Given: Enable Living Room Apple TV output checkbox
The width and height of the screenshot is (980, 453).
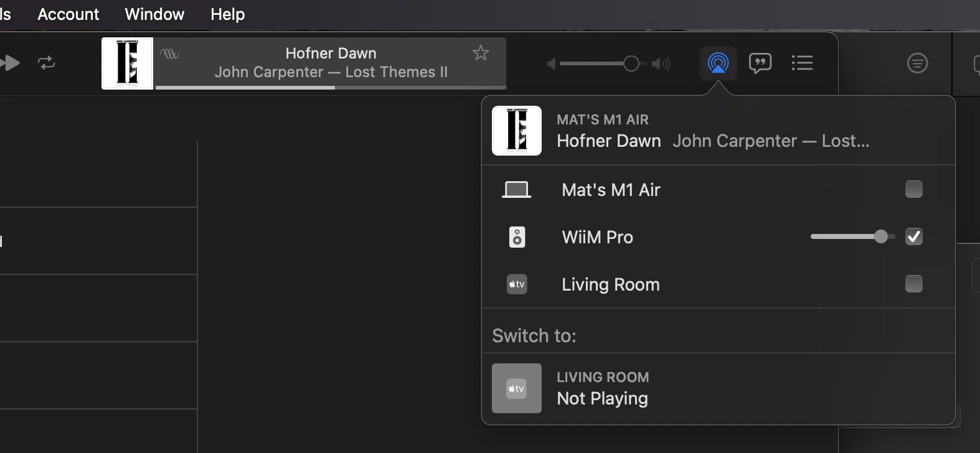Looking at the screenshot, I should click(x=913, y=284).
